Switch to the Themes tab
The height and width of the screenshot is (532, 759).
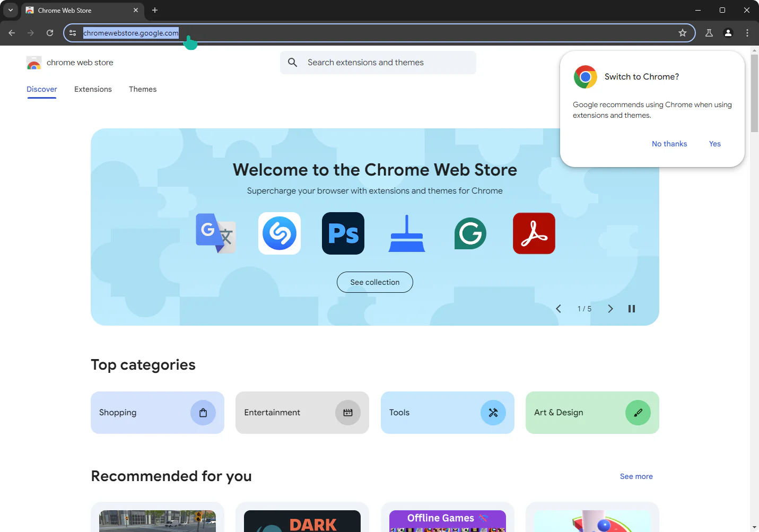(143, 89)
